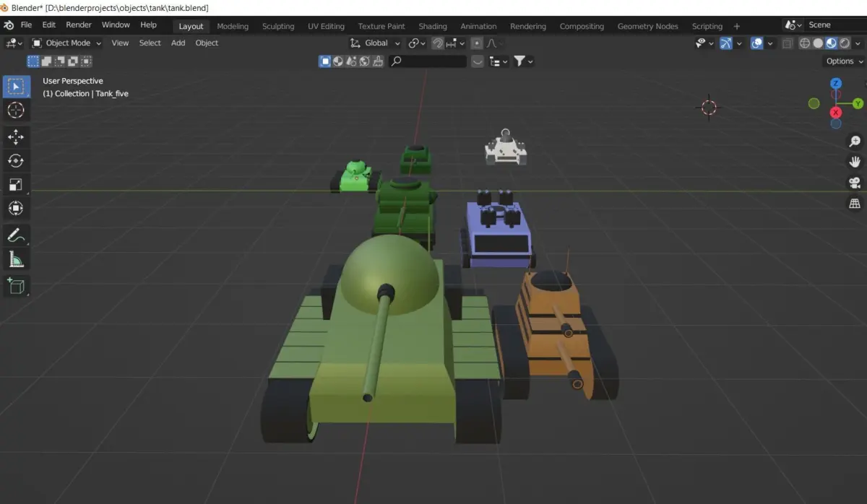Select the Add Cube tool

pos(16,286)
